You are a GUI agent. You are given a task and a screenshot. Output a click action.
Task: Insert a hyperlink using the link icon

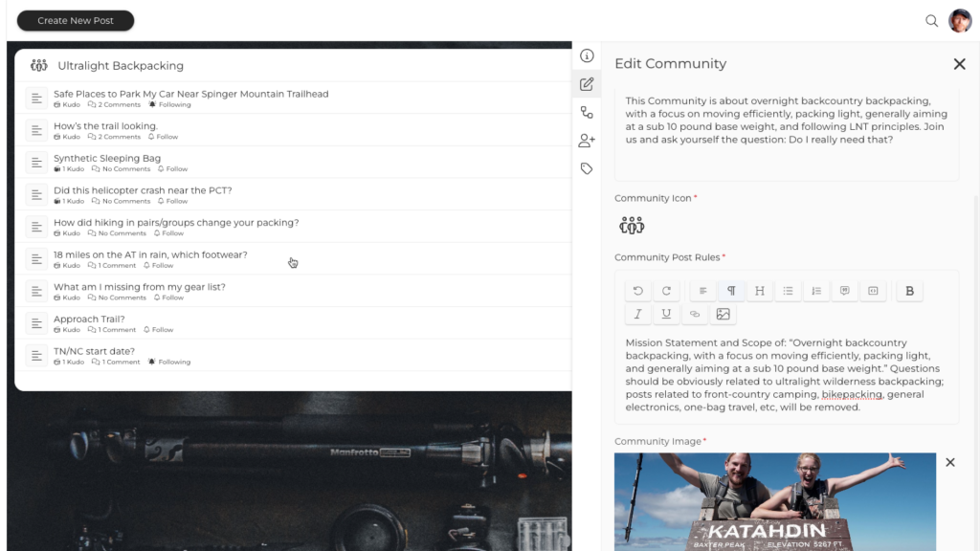[x=695, y=314]
